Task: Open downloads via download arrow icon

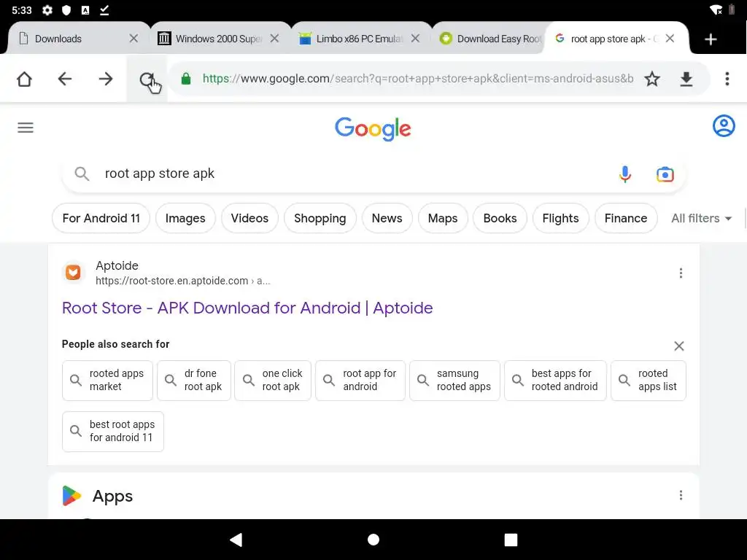Action: (x=686, y=79)
